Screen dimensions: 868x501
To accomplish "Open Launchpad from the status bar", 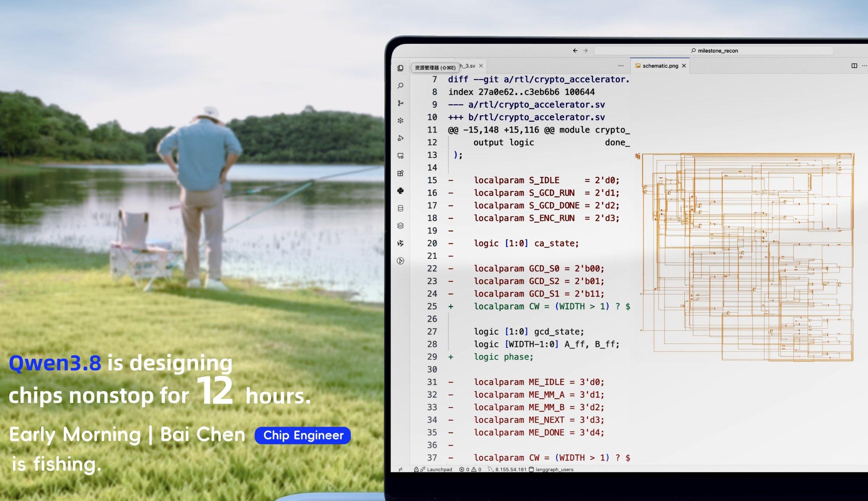I will [x=433, y=470].
